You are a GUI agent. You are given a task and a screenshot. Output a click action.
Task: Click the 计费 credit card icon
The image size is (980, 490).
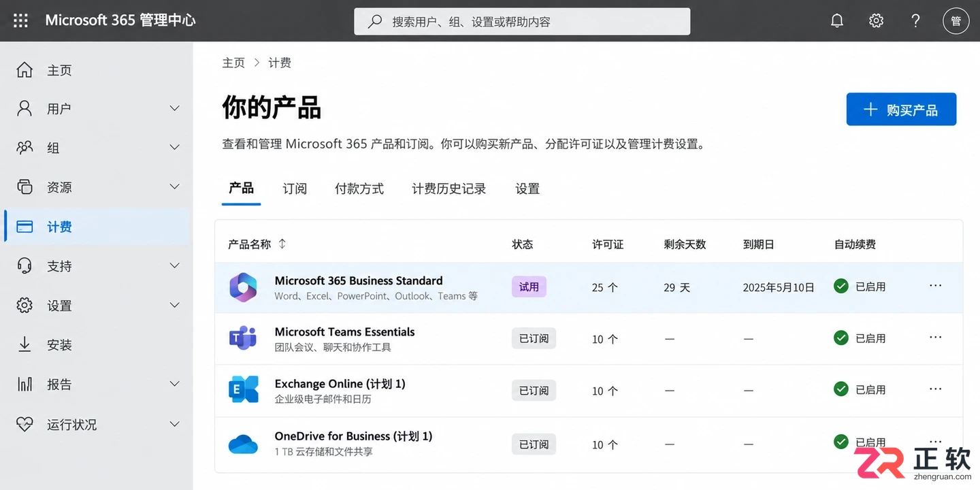[x=24, y=227]
